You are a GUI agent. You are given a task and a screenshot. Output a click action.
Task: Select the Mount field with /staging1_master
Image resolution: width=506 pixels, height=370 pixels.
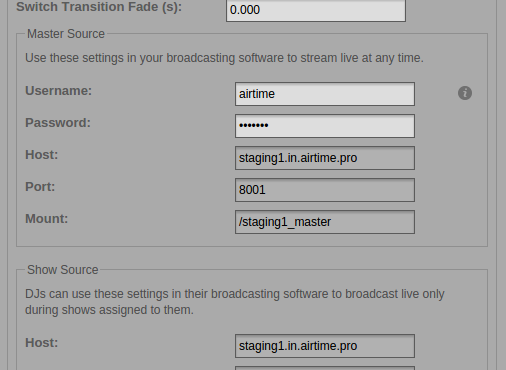click(x=325, y=222)
